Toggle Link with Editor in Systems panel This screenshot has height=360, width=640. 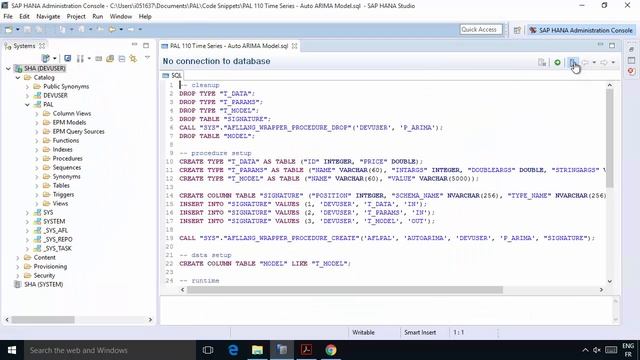pyautogui.click(x=133, y=59)
